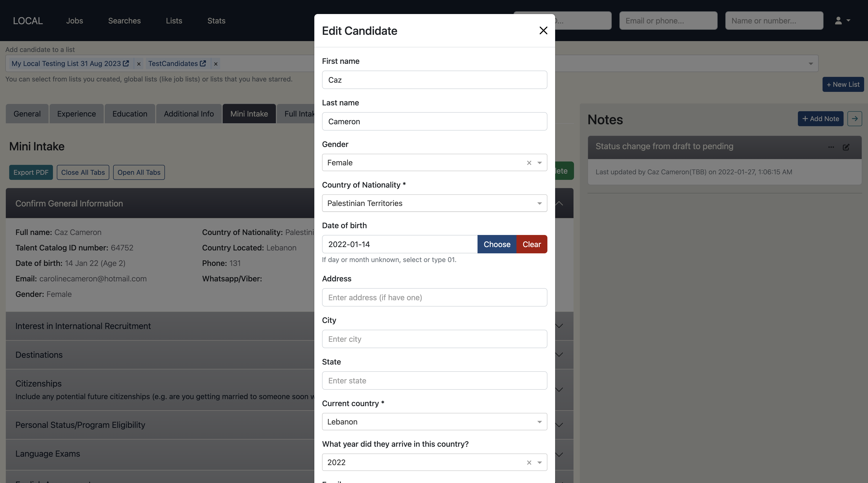This screenshot has width=868, height=483.
Task: Open the user account menu
Action: [842, 21]
